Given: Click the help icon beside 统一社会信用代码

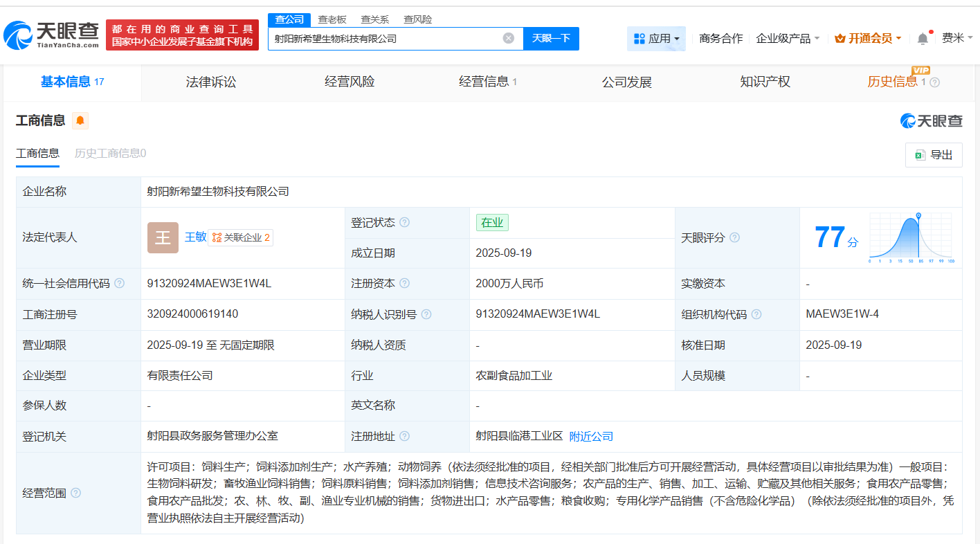Looking at the screenshot, I should pyautogui.click(x=120, y=284).
